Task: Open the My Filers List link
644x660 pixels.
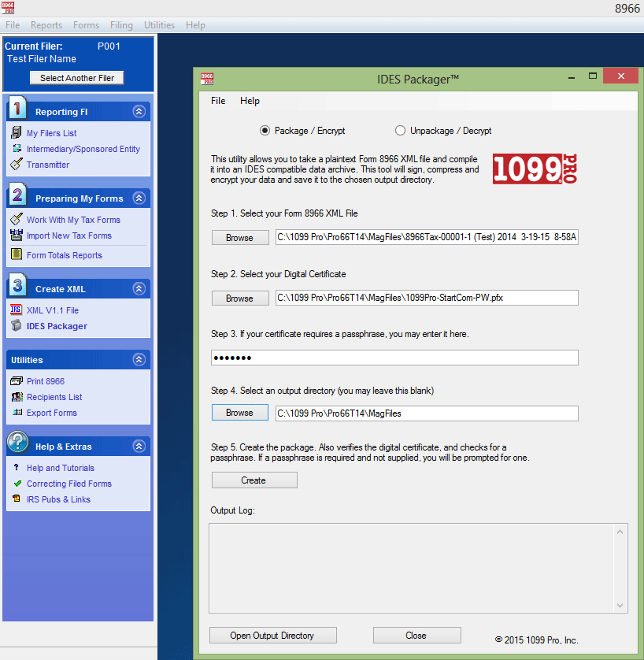Action: (x=51, y=133)
